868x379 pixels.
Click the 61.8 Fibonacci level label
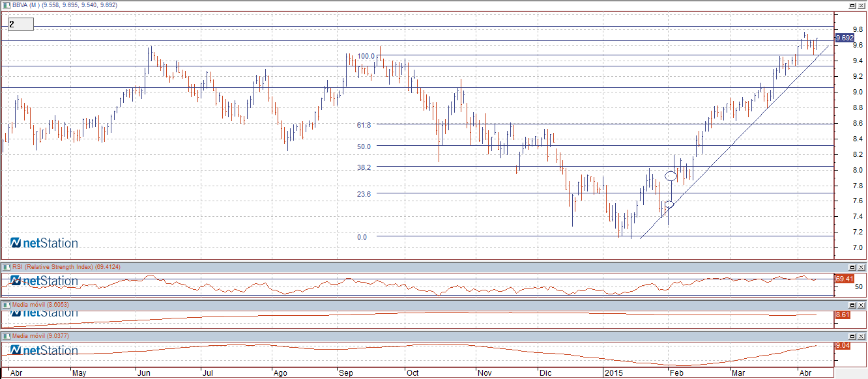pos(364,124)
